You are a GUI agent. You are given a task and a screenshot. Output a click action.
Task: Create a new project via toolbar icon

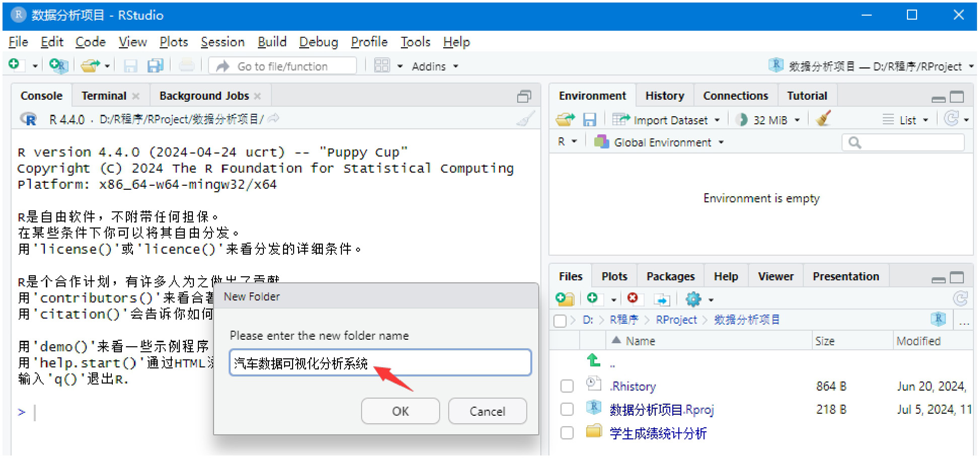[x=58, y=65]
